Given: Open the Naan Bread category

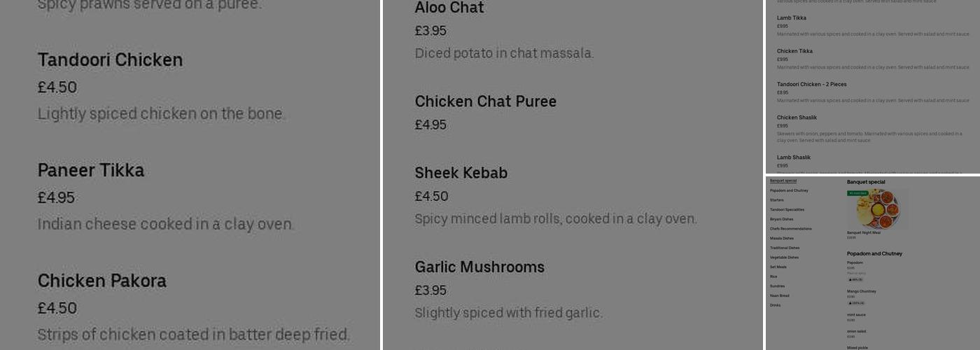Looking at the screenshot, I should [x=779, y=295].
